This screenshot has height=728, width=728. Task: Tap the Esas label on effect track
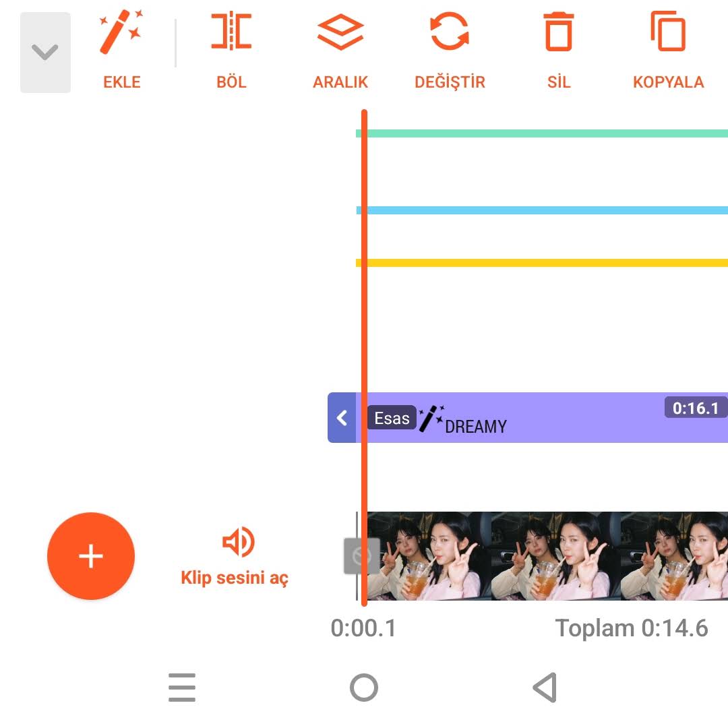click(x=392, y=418)
